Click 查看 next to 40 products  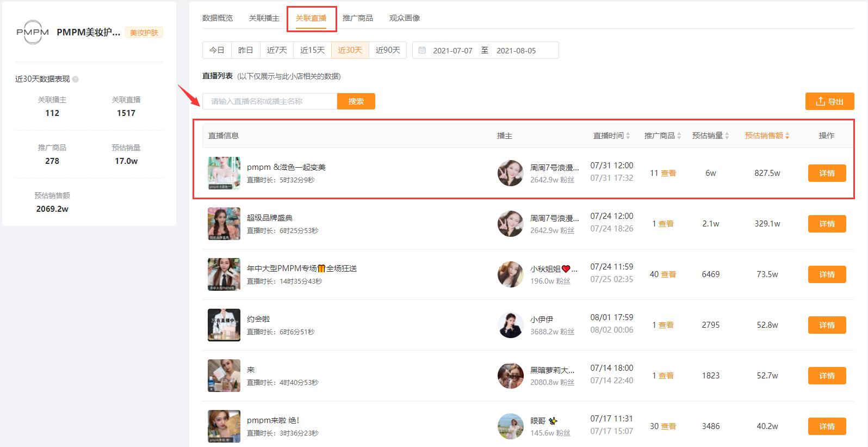(x=668, y=274)
